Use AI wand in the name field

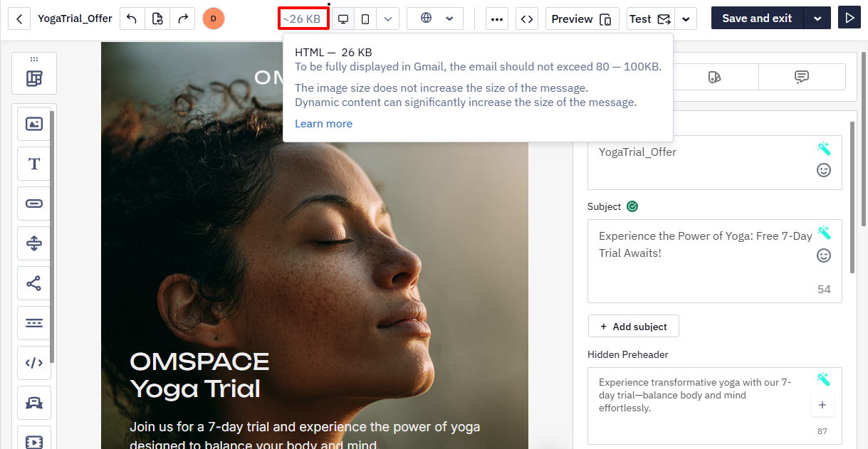pyautogui.click(x=824, y=149)
